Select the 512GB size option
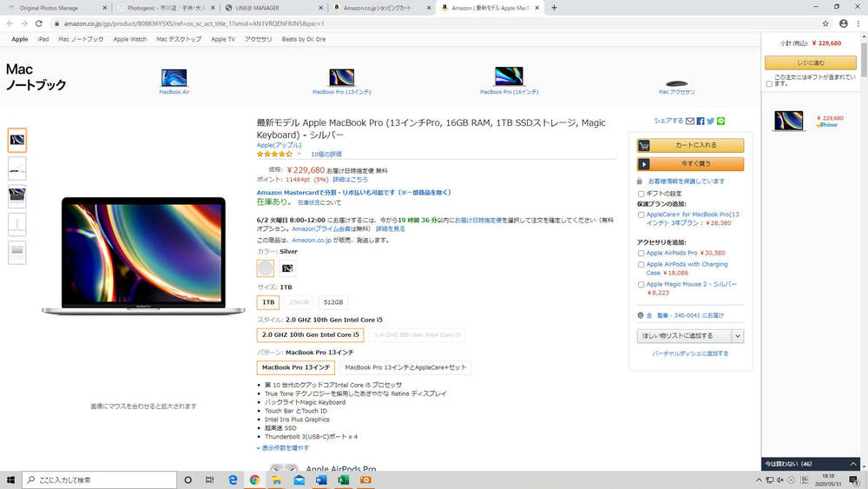The height and width of the screenshot is (489, 868). pos(333,302)
